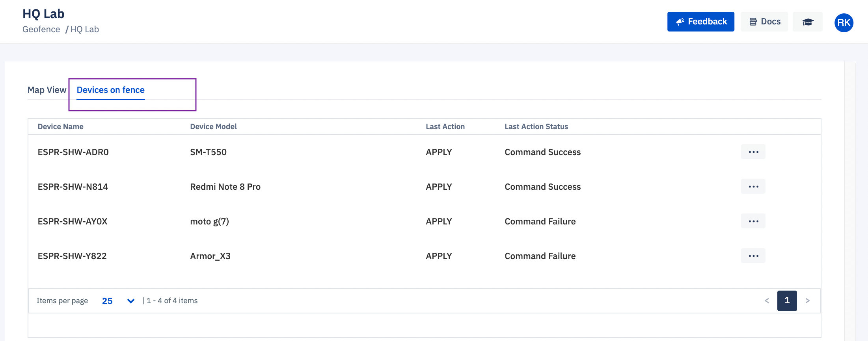Click Command Success status for SM-T550

pos(543,152)
